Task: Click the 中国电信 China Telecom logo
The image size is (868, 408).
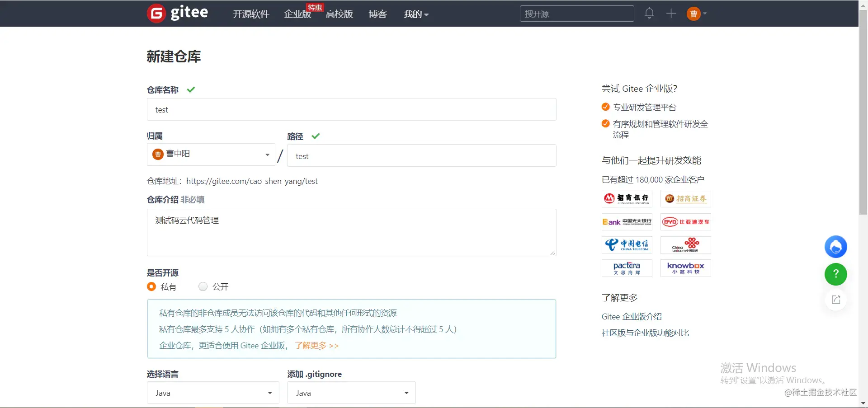Action: [x=627, y=245]
